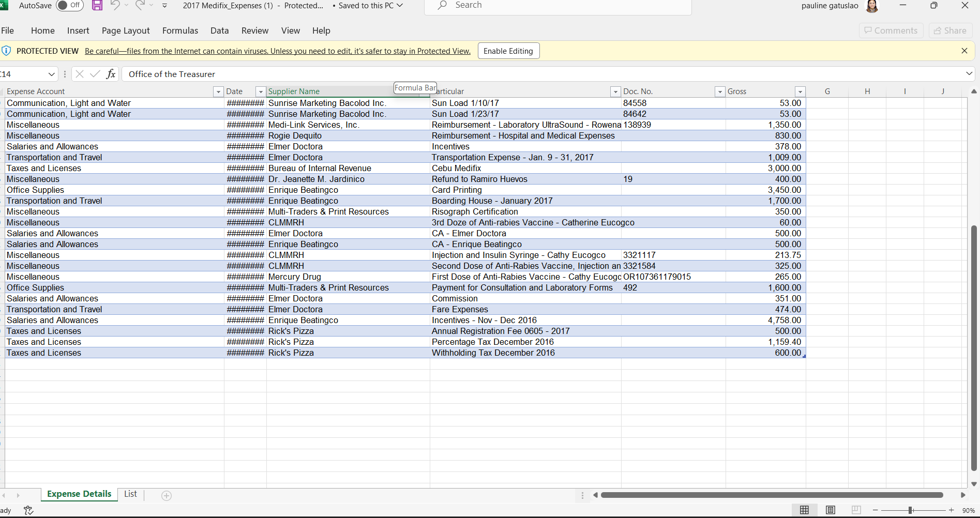The height and width of the screenshot is (518, 980).
Task: Close the Protected View message bar
Action: coord(964,51)
